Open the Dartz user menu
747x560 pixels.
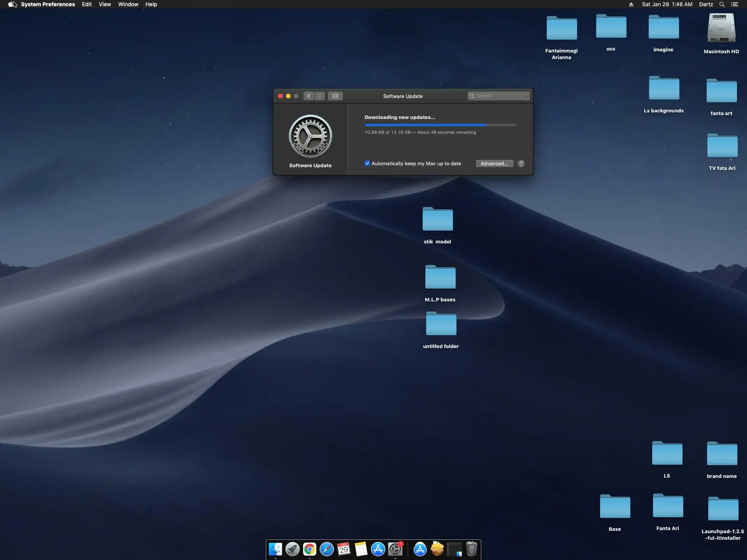point(706,4)
